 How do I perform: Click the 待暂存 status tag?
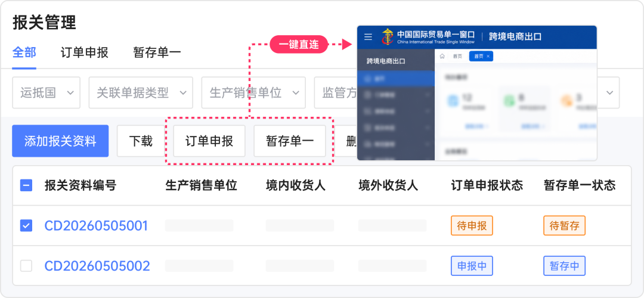click(x=564, y=225)
